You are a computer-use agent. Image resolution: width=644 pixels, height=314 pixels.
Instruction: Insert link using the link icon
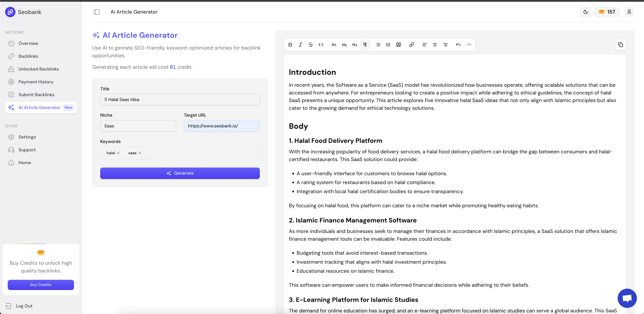412,45
